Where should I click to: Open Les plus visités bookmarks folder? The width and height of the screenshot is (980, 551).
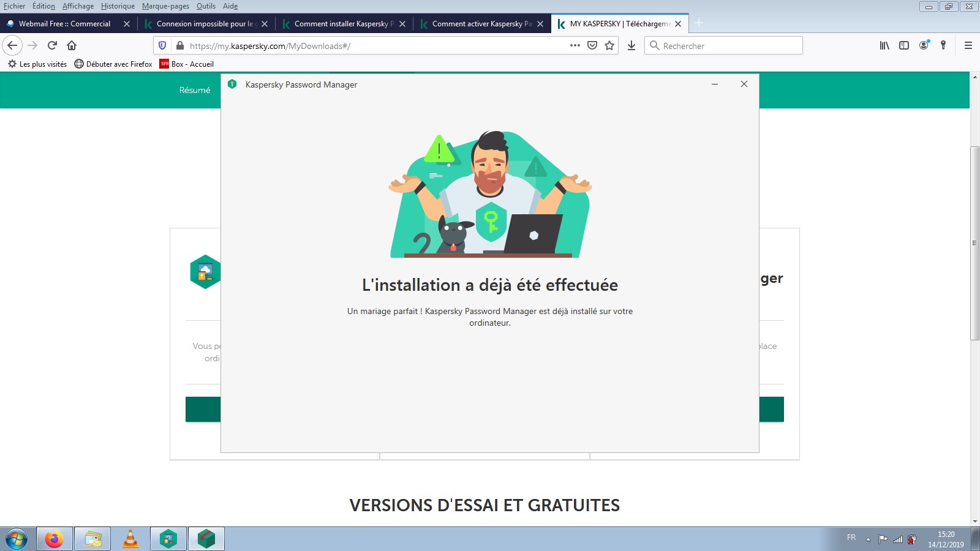click(37, 64)
